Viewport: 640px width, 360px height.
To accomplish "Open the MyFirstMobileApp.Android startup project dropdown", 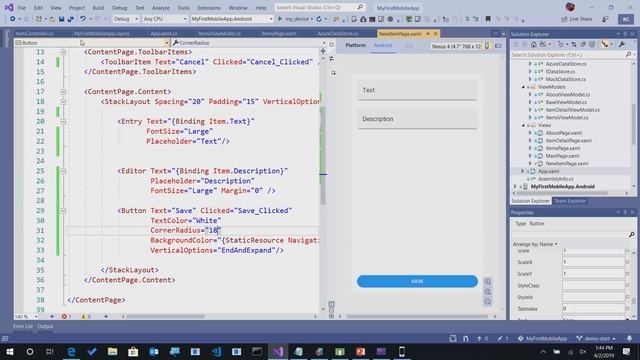I will click(x=231, y=19).
